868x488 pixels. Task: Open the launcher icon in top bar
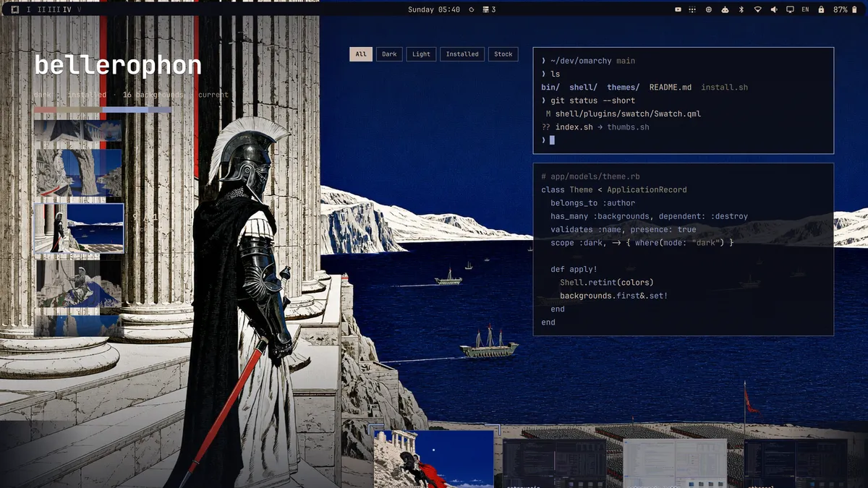point(14,9)
